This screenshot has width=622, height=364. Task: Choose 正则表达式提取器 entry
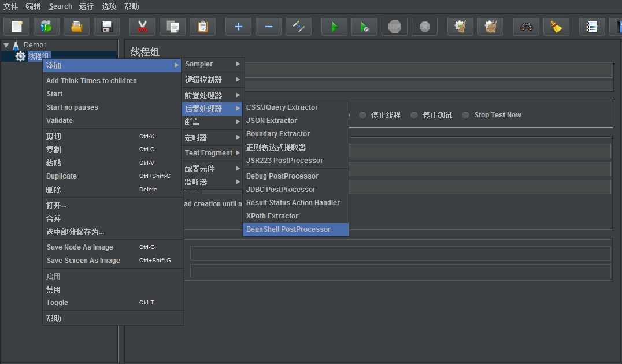[x=295, y=147]
